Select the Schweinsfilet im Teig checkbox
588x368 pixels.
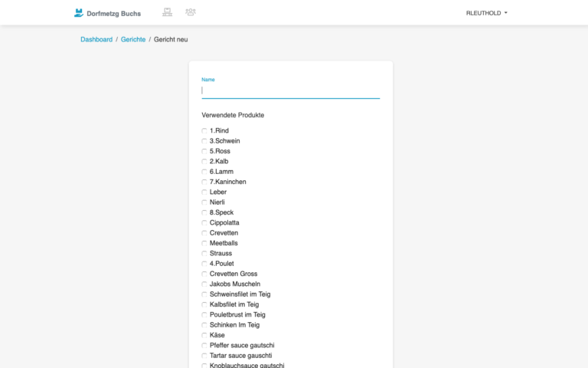pyautogui.click(x=204, y=294)
